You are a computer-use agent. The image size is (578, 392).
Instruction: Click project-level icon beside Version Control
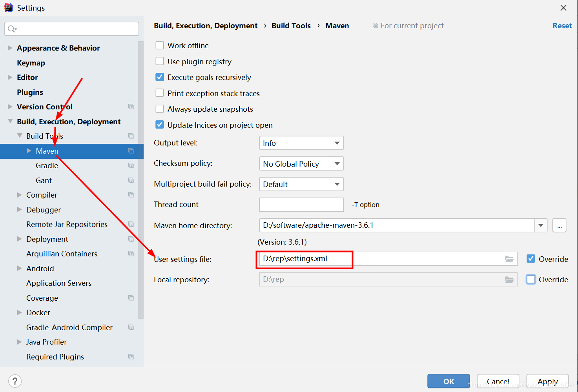tap(131, 107)
